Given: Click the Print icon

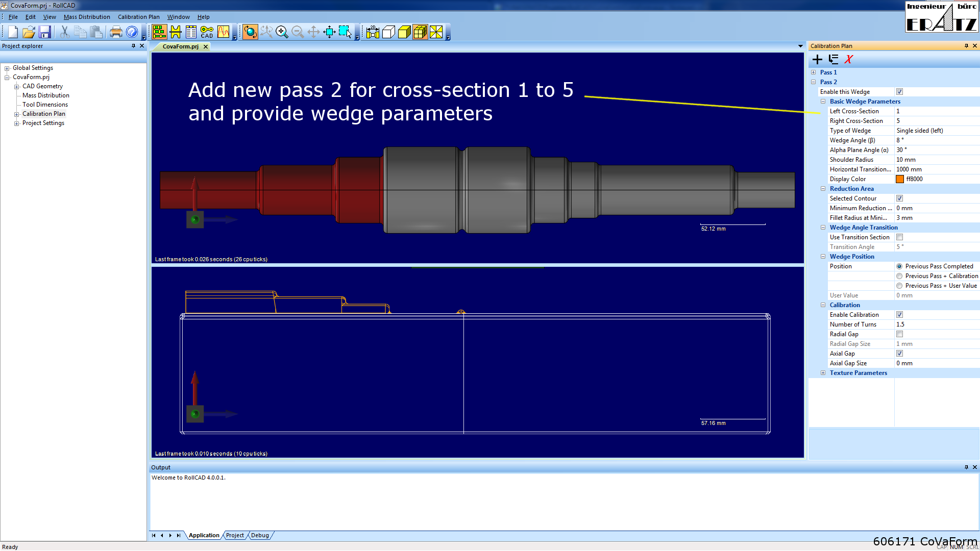Looking at the screenshot, I should pos(116,32).
